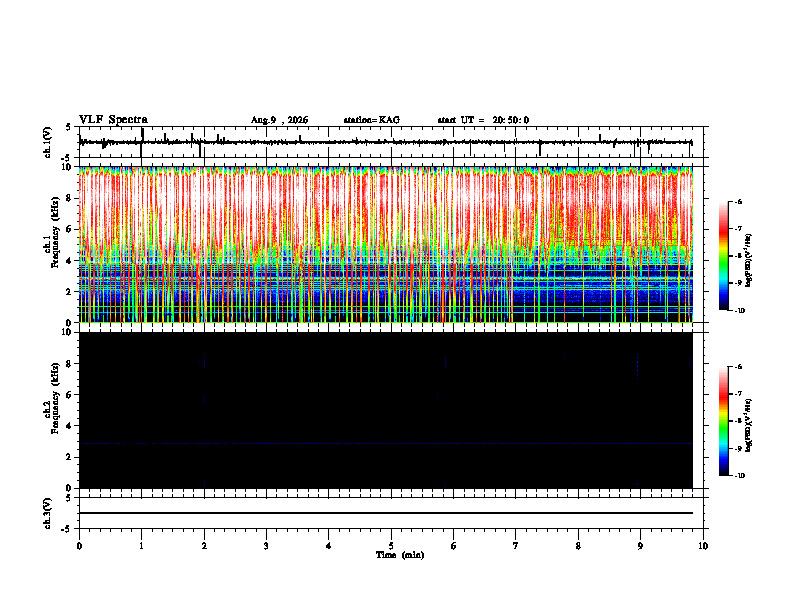This screenshot has width=792, height=612.
Task: Click the ch.2 spectrogram color scale bar
Action: click(724, 421)
